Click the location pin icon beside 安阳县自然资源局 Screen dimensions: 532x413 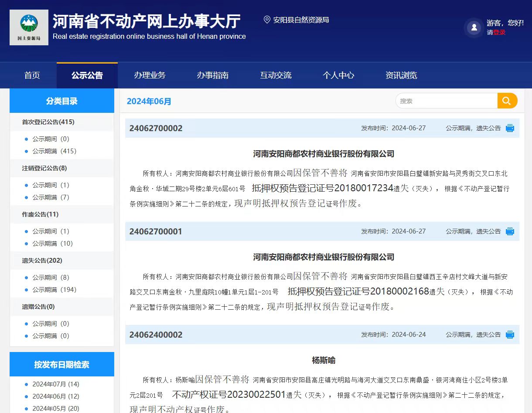pyautogui.click(x=267, y=20)
